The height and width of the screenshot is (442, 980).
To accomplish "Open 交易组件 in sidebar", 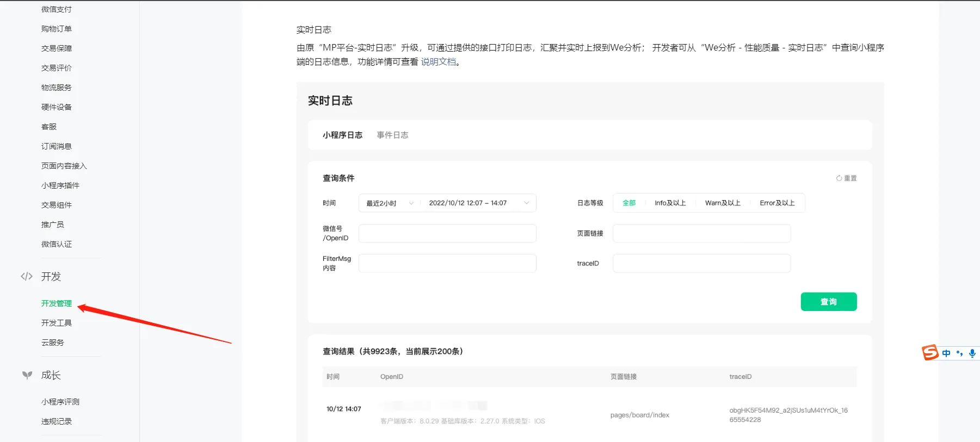I will [57, 205].
